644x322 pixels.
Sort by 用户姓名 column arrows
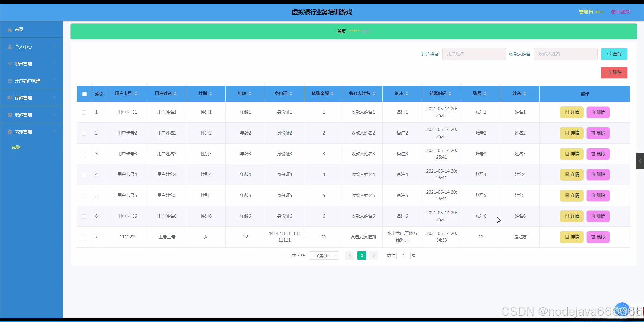(175, 94)
